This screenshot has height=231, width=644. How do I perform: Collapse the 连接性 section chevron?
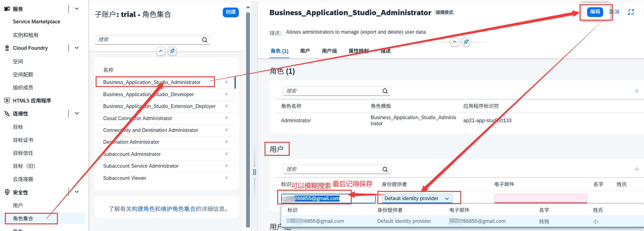click(x=77, y=113)
